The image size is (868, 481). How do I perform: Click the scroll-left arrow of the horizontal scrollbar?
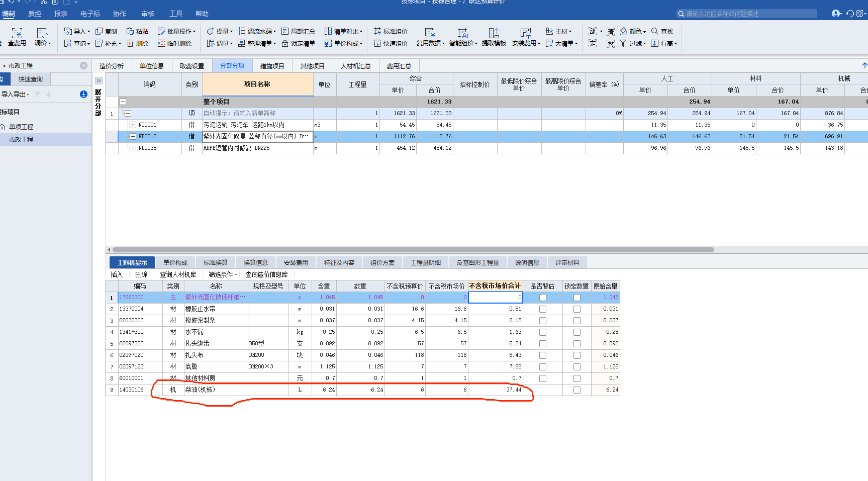tap(109, 250)
